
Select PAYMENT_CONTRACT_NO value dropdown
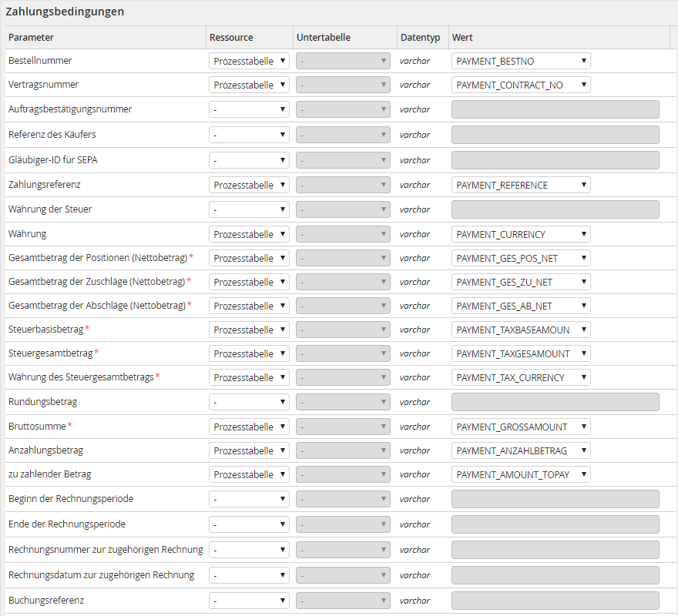coord(521,85)
